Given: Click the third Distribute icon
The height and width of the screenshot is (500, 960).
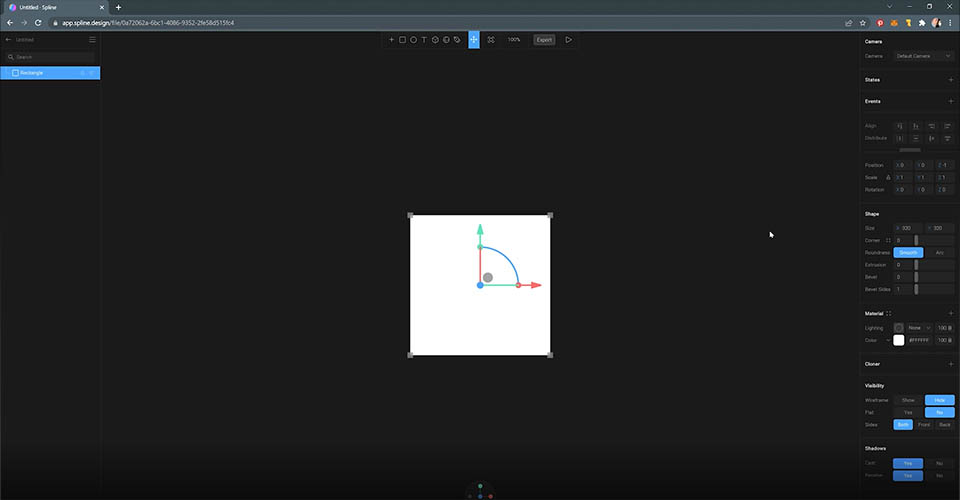Looking at the screenshot, I should point(932,138).
